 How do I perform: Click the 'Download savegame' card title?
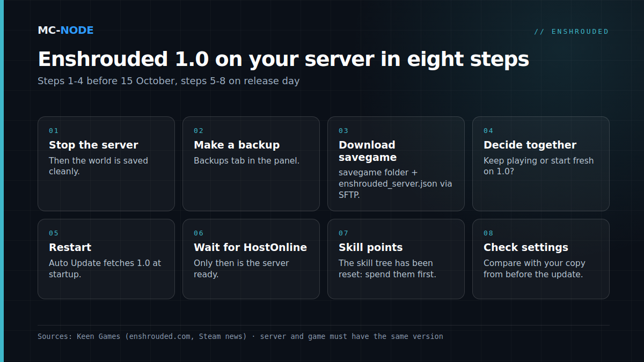[368, 151]
